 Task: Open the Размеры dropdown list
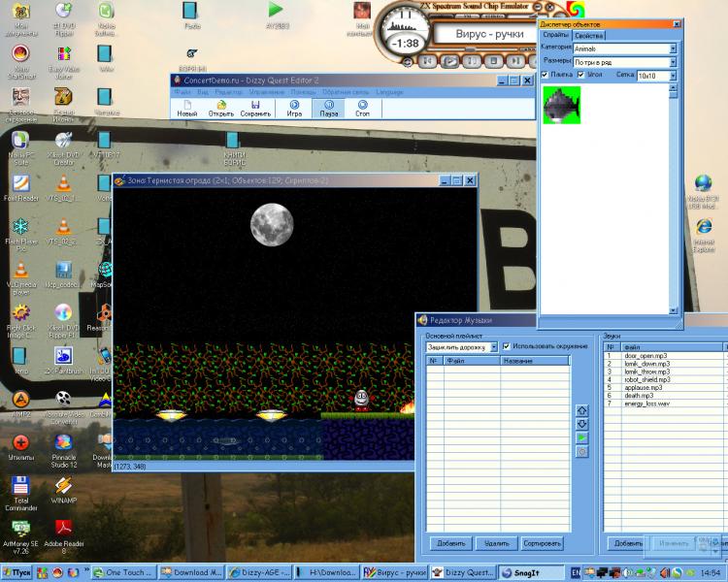coord(673,61)
